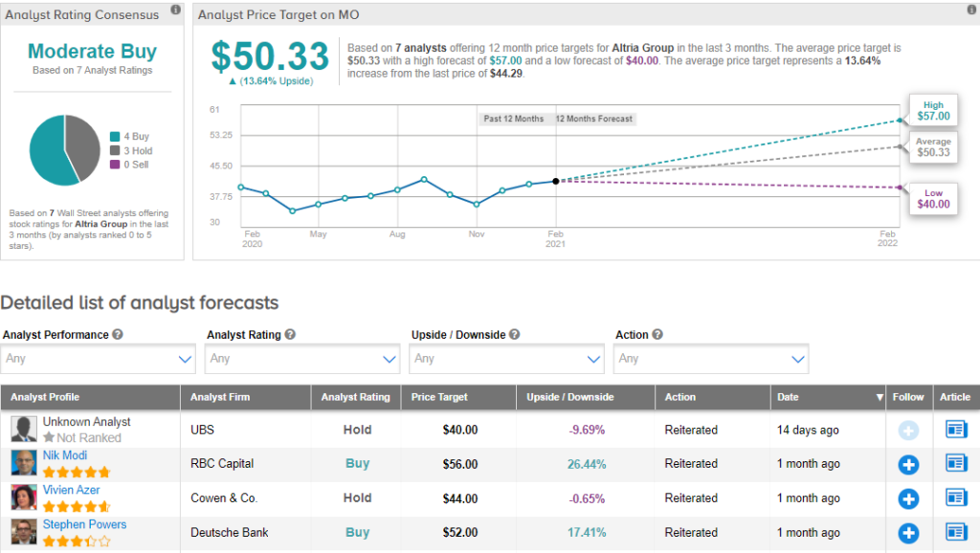Viewport: 980px width, 553px height.
Task: Click purple Sell legend swatch
Action: pos(115,165)
